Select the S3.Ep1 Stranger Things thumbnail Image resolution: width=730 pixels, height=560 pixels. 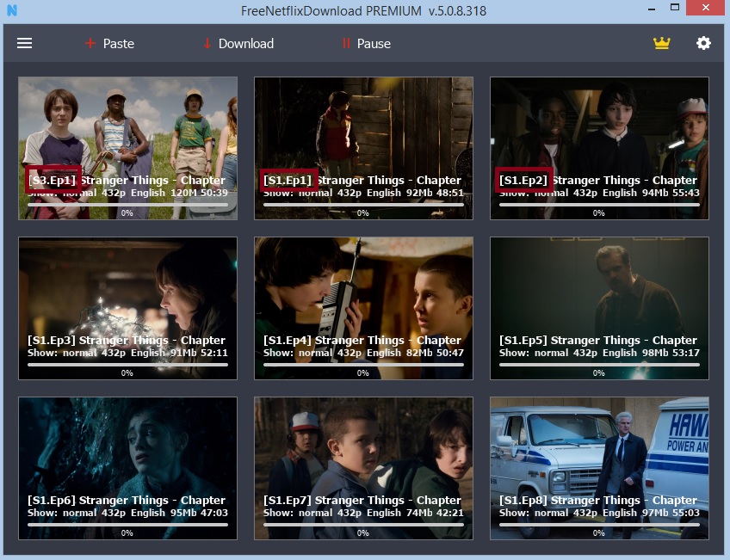tap(127, 148)
